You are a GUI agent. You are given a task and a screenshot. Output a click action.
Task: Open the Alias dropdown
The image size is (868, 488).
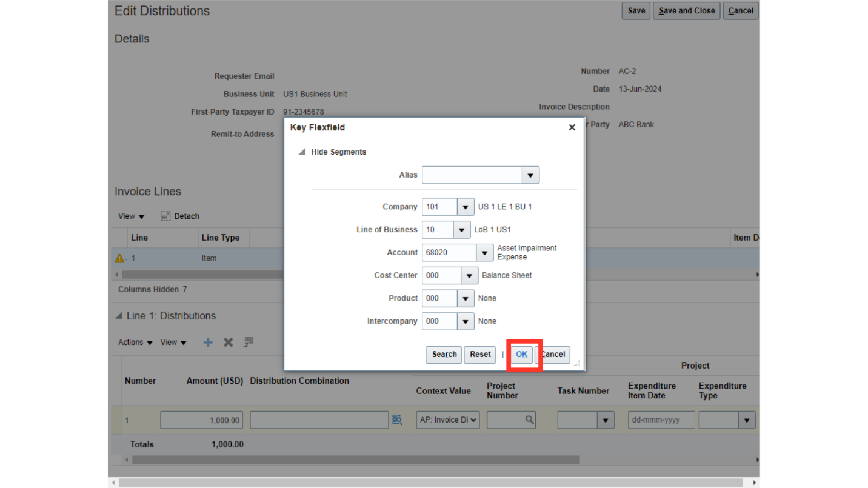[530, 175]
